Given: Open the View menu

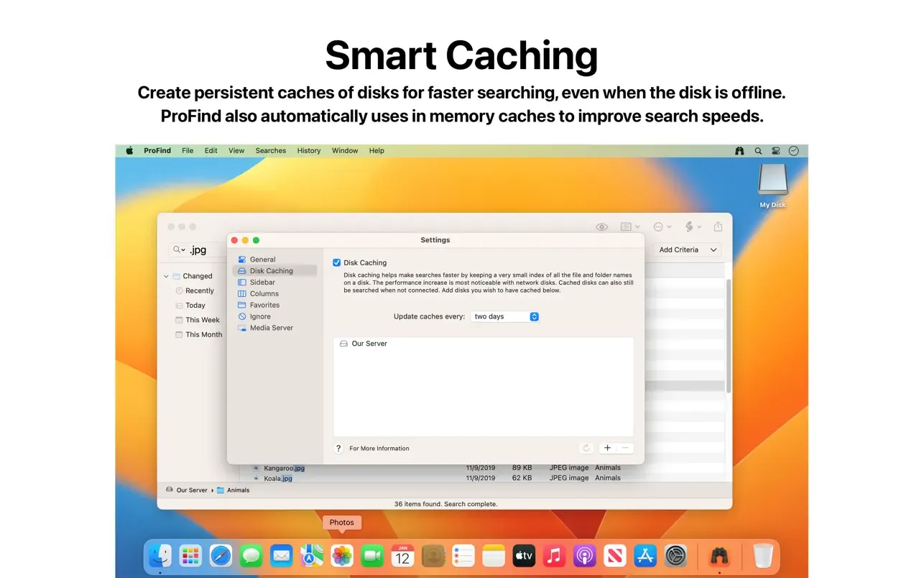Looking at the screenshot, I should pos(236,151).
